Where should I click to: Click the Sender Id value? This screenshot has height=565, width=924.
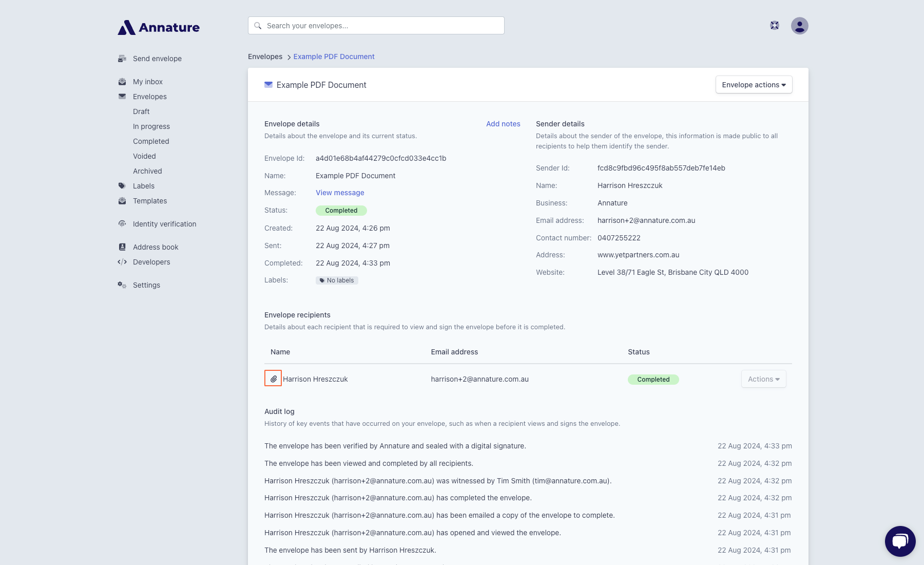[661, 168]
